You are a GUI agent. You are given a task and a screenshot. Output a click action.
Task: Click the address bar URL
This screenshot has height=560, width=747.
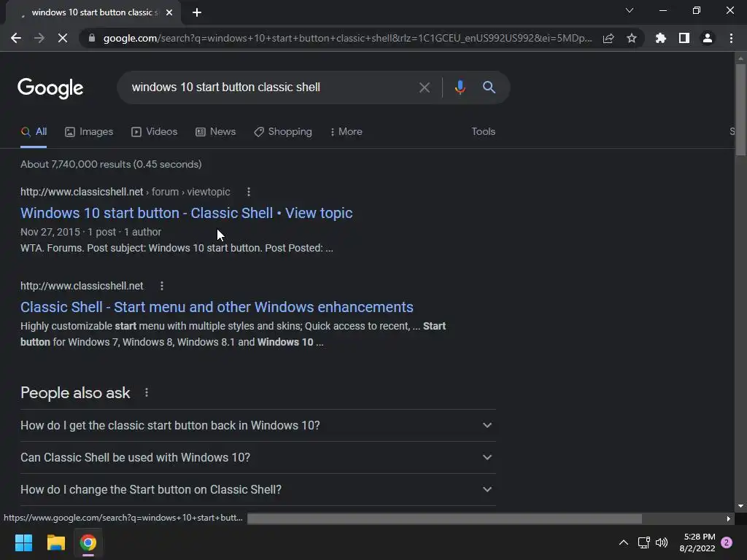[x=347, y=38]
